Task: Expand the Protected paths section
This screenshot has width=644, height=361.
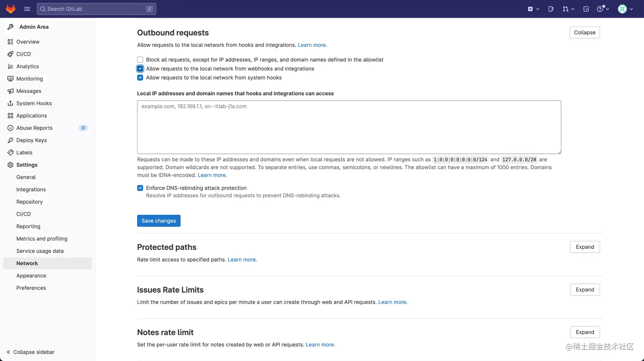Action: 585,247
